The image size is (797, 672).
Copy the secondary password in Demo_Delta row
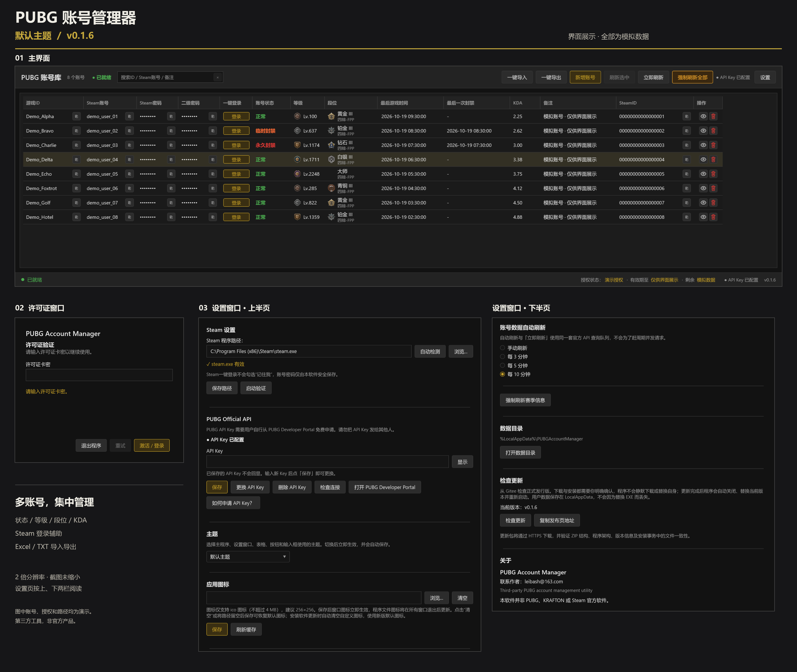pos(213,160)
